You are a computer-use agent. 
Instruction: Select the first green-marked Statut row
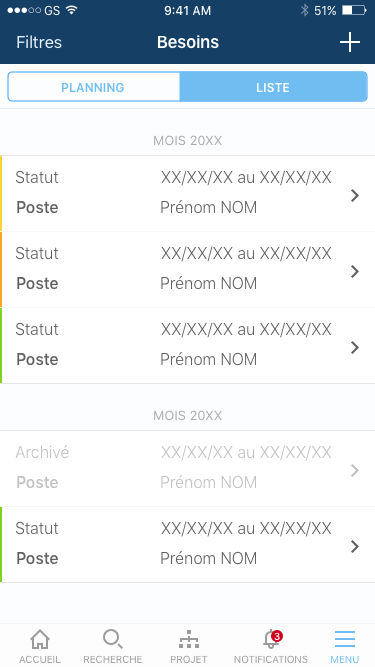188,345
